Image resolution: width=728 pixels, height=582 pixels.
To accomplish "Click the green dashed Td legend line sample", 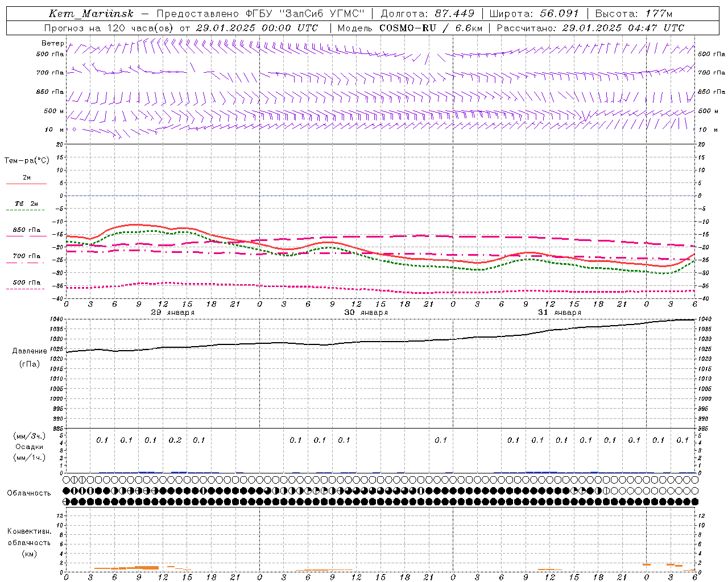I will click(26, 210).
